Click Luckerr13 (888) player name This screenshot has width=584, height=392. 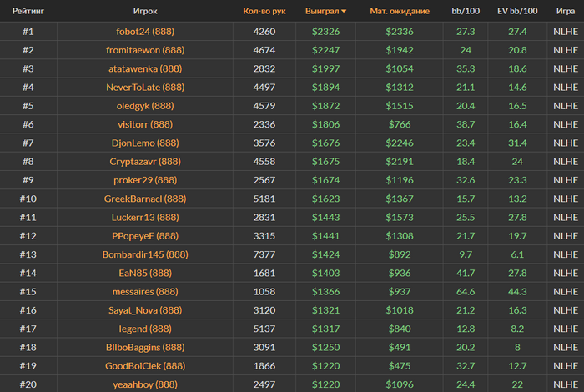tap(145, 218)
